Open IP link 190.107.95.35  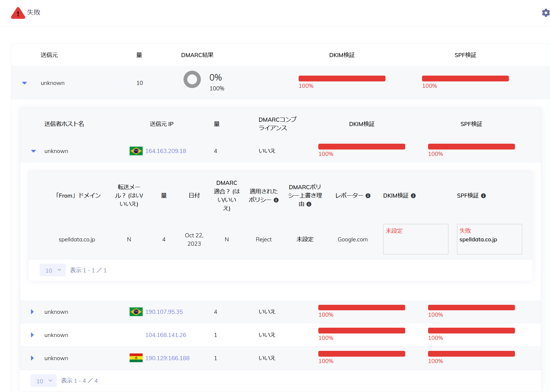tap(164, 312)
